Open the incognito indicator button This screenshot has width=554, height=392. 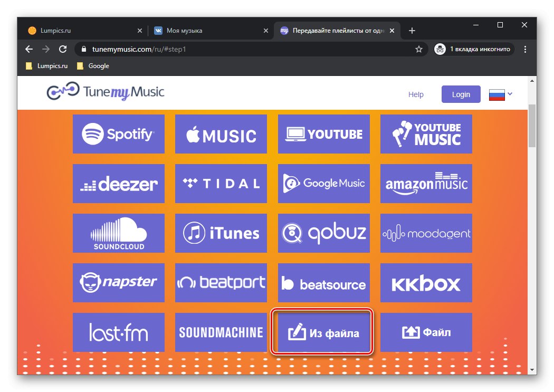(x=474, y=49)
